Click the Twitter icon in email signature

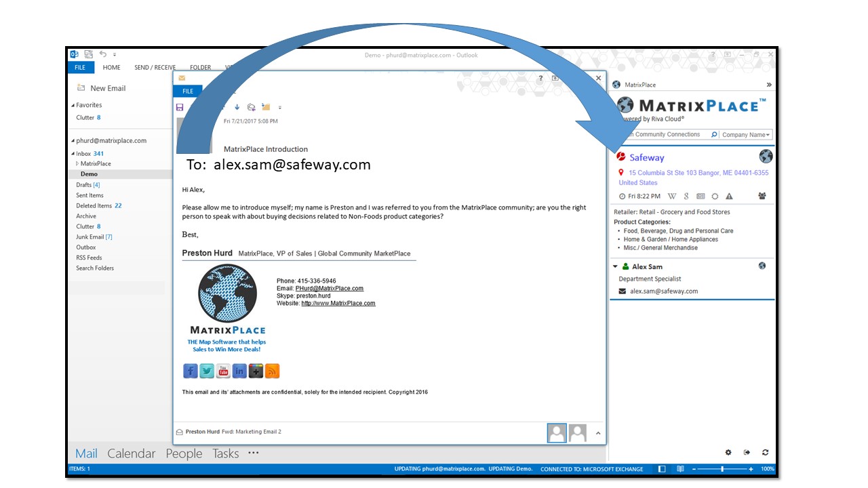[207, 371]
